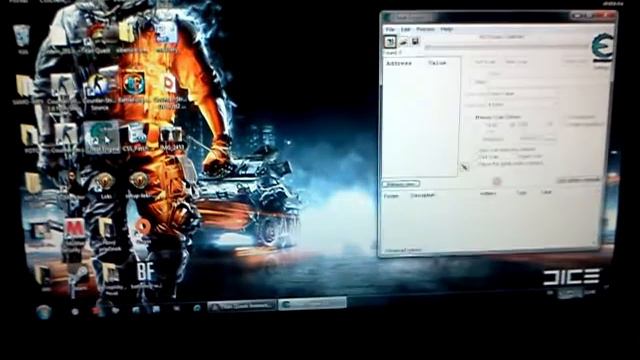The image size is (640, 360).
Task: Click Advanced options at window bottom
Action: pos(402,250)
